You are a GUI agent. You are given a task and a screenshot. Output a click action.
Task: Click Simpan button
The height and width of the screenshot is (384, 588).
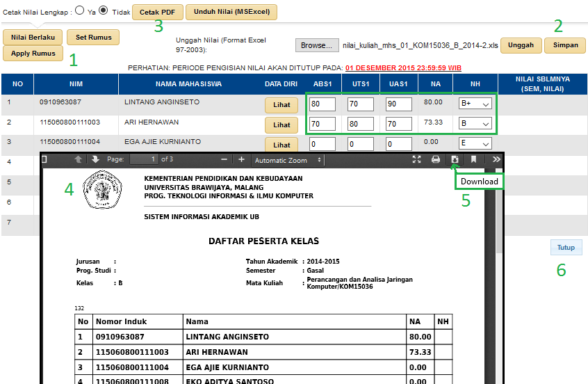(565, 45)
